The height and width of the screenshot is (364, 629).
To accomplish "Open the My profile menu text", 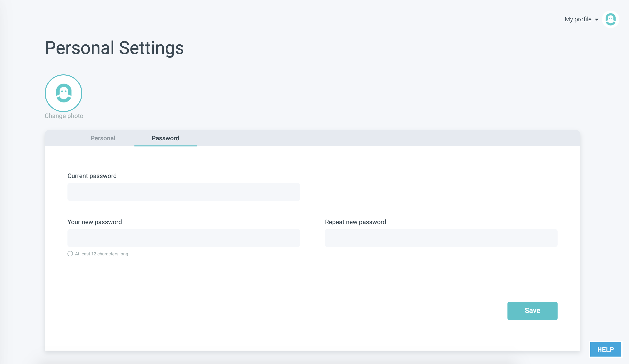I will (578, 19).
